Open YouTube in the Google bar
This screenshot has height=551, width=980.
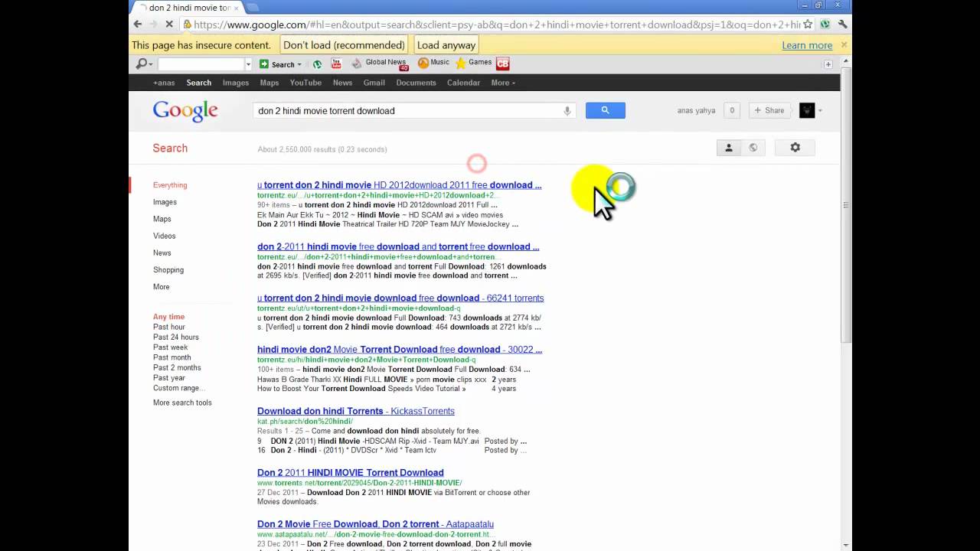pyautogui.click(x=305, y=83)
